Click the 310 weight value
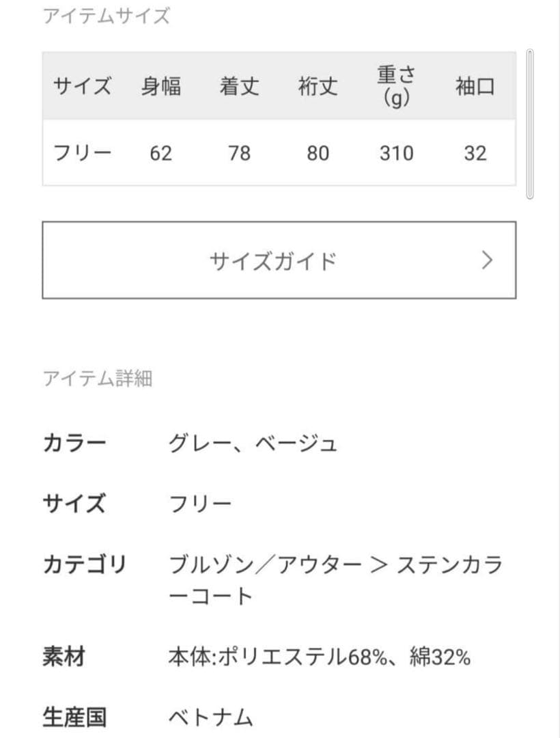The height and width of the screenshot is (738, 560). point(397,153)
